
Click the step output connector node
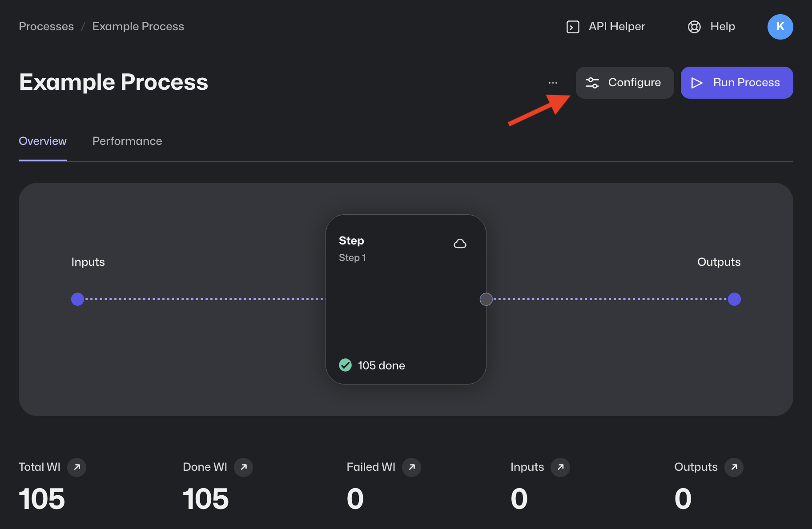click(x=486, y=299)
